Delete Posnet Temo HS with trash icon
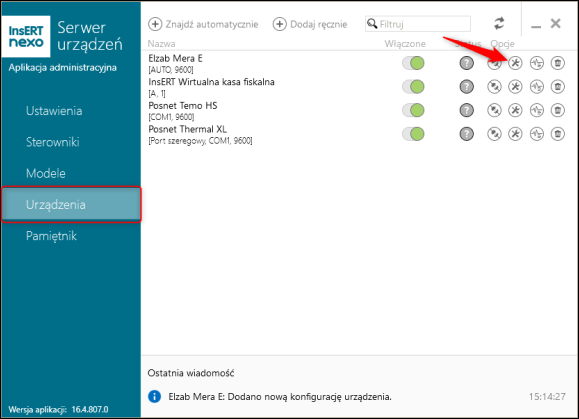The width and height of the screenshot is (579, 419). [558, 110]
